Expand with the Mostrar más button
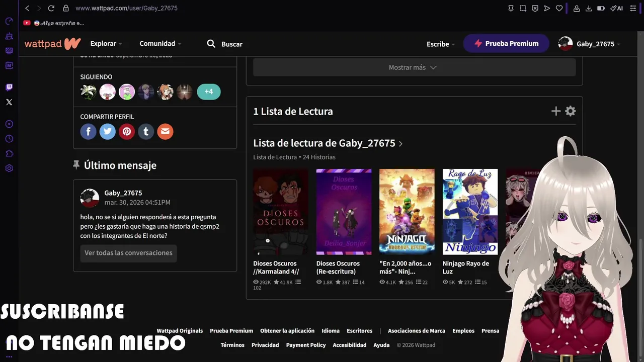Screen dimensions: 644x362 414,67
